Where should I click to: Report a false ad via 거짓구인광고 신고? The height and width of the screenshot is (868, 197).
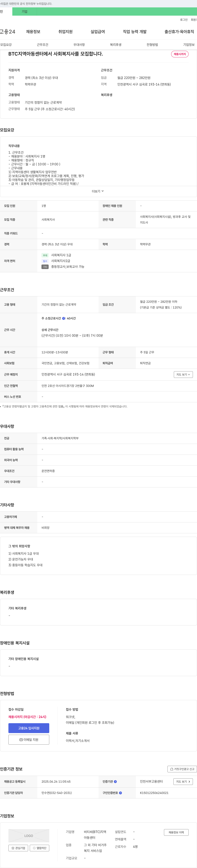[x=182, y=769]
